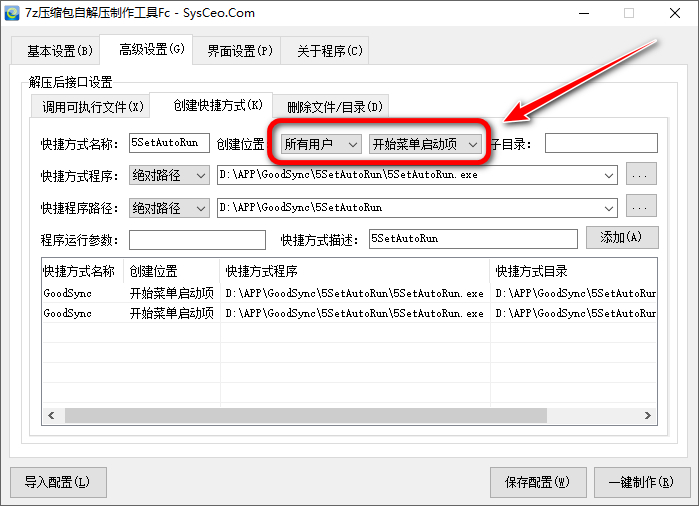The image size is (699, 506).
Task: Click the 快捷方式名称 column header
Action: [x=82, y=271]
